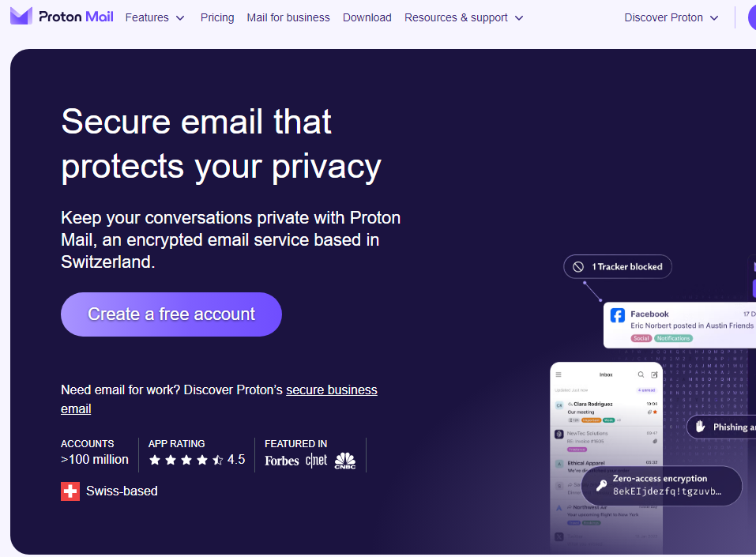Click the Clara Rodriguez email in mockup
Viewport: 756px width, 557px height.
[x=607, y=412]
